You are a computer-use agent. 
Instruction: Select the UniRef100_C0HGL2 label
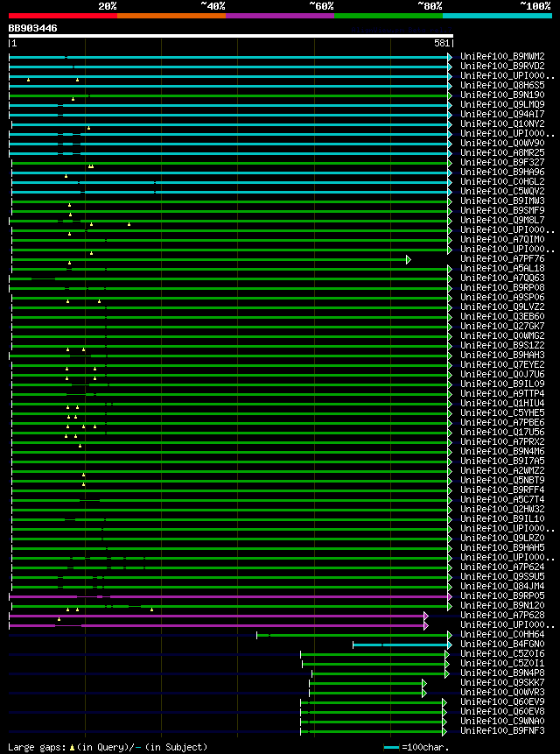click(502, 182)
